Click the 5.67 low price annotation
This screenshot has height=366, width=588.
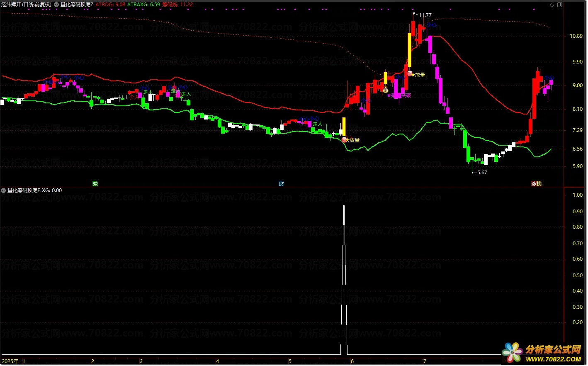(x=482, y=173)
